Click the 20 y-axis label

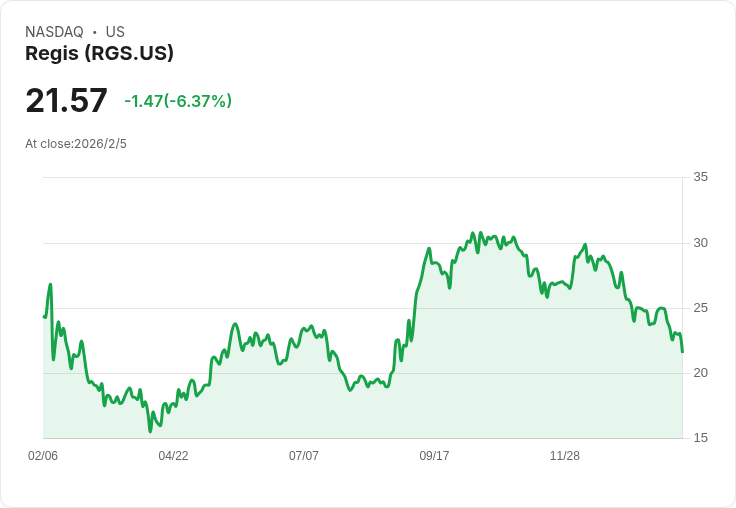pos(701,373)
